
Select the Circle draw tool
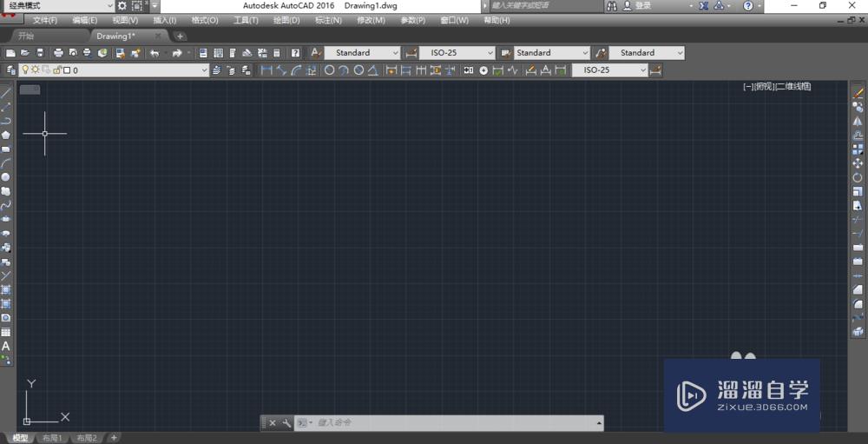[6, 177]
